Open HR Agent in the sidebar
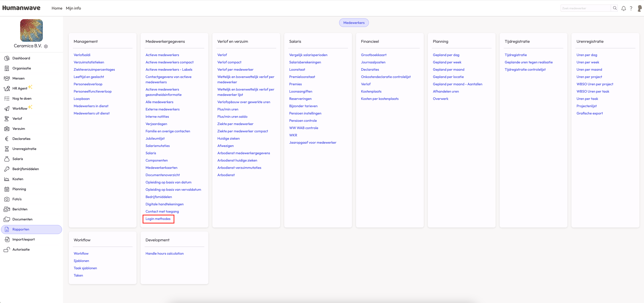This screenshot has width=644, height=303. tap(20, 88)
